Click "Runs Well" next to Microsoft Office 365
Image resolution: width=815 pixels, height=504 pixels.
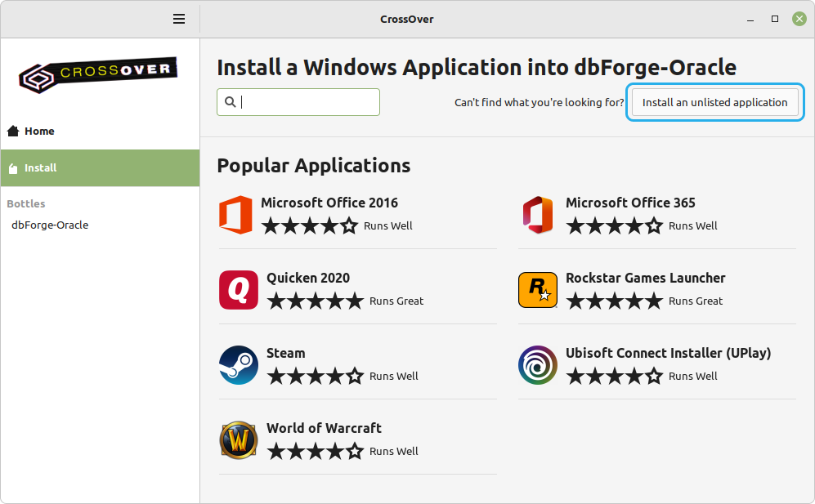pyautogui.click(x=693, y=226)
